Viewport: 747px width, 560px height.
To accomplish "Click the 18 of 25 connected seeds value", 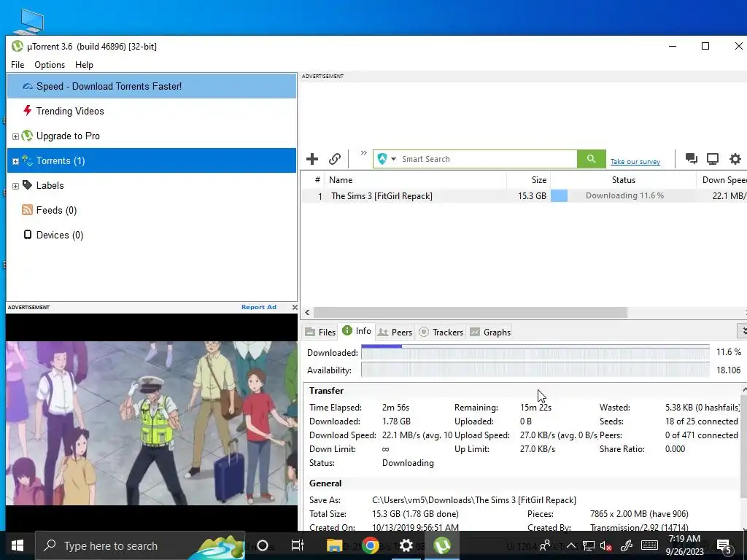I will (701, 421).
